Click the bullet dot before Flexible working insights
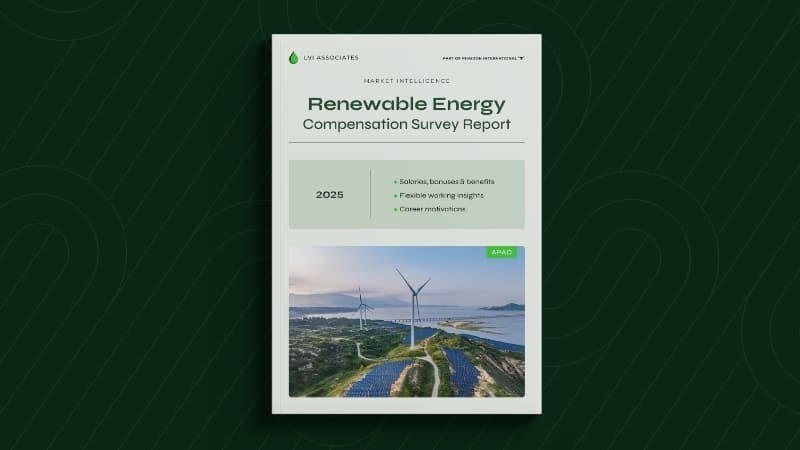 pos(396,195)
